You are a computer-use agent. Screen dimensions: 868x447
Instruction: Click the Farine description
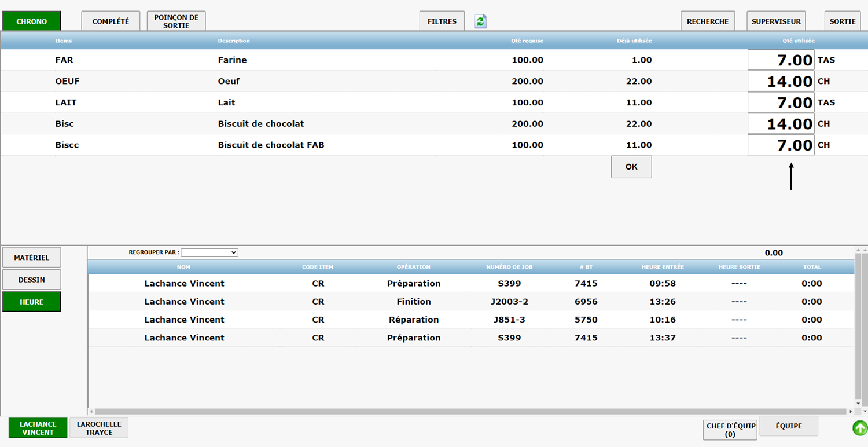(x=232, y=60)
